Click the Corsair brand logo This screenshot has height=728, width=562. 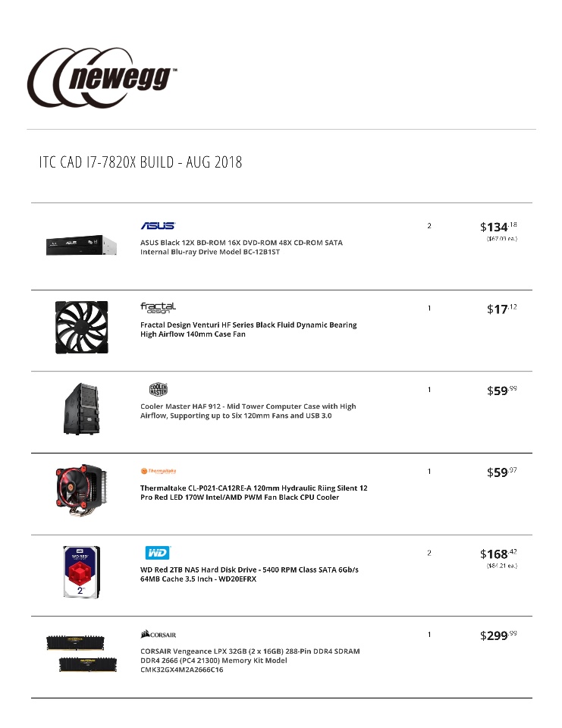[158, 634]
